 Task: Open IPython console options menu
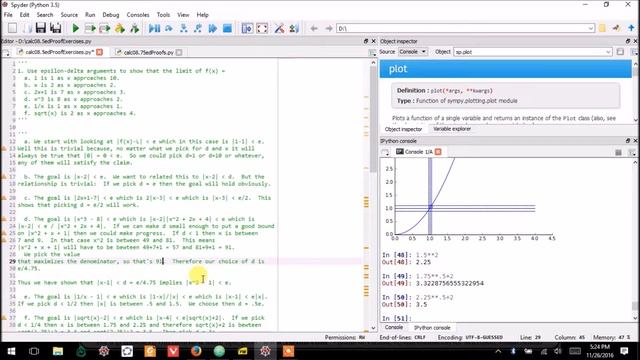[632, 152]
